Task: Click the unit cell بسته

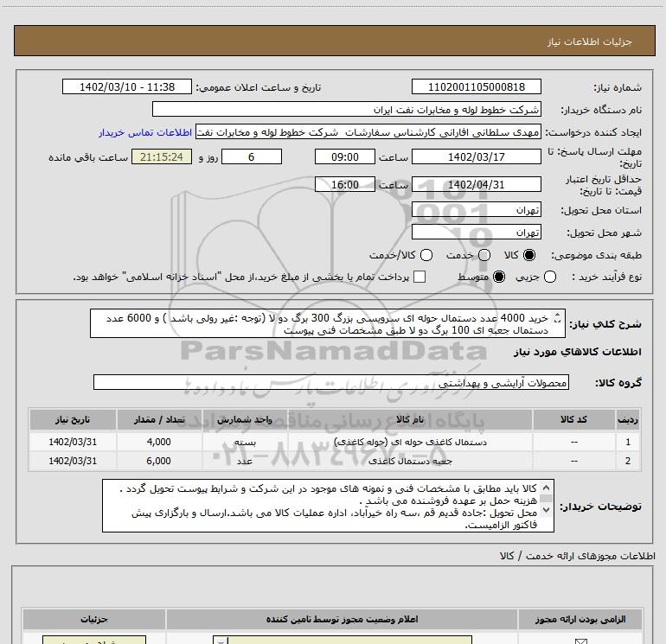Action: [x=245, y=442]
